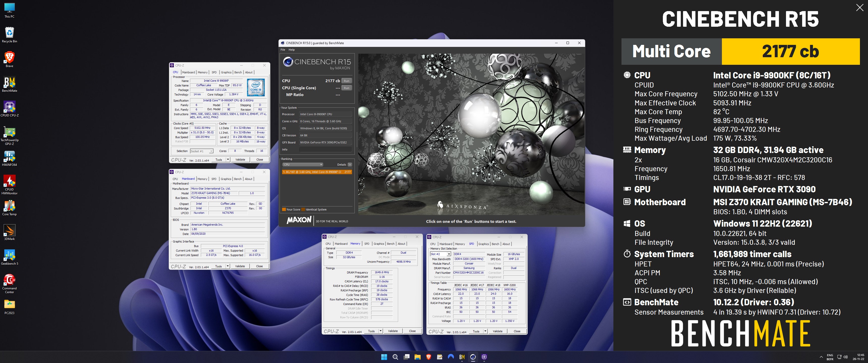Switch to the Bench tab in the CPU-Z processor window
This screenshot has height=363, width=868.
pos(238,72)
